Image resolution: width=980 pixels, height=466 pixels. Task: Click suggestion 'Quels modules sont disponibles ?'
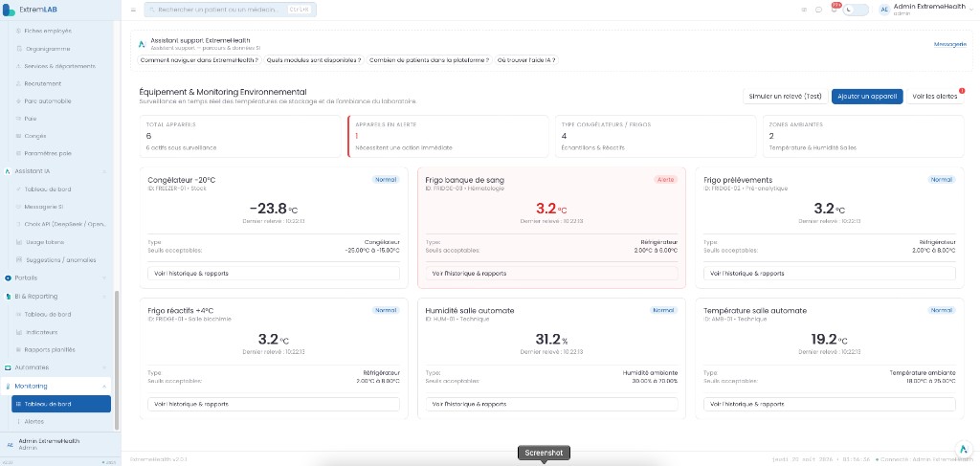(x=314, y=60)
